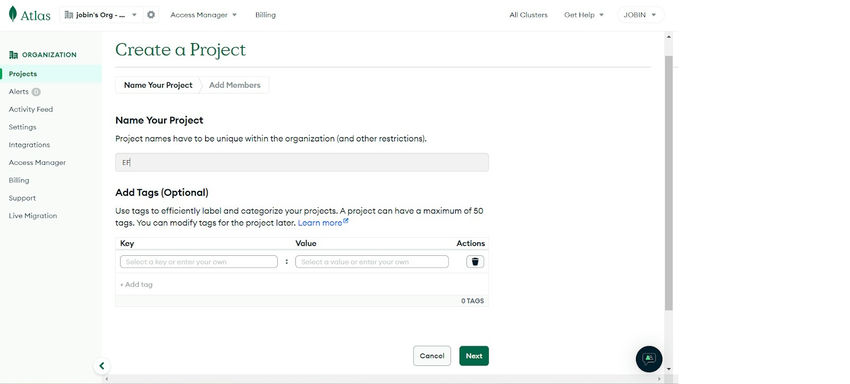Expand the jobin's Org selector dropdown
The image size is (850, 384).
(101, 15)
